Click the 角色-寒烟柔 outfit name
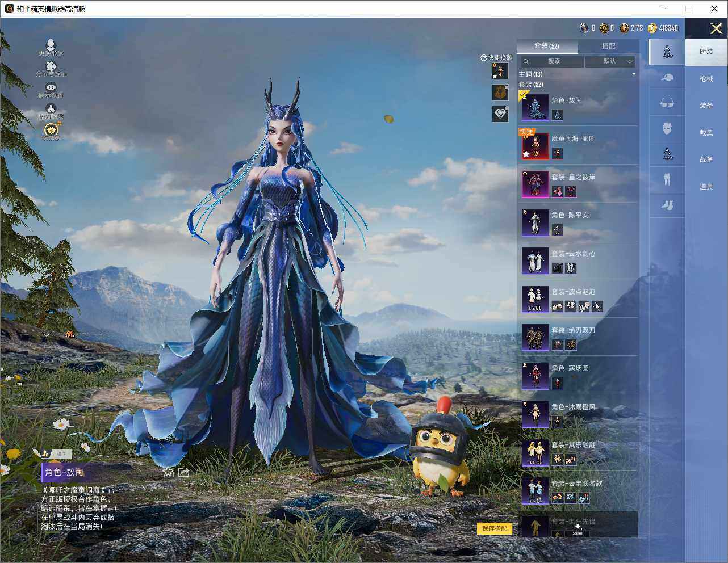 pos(570,368)
